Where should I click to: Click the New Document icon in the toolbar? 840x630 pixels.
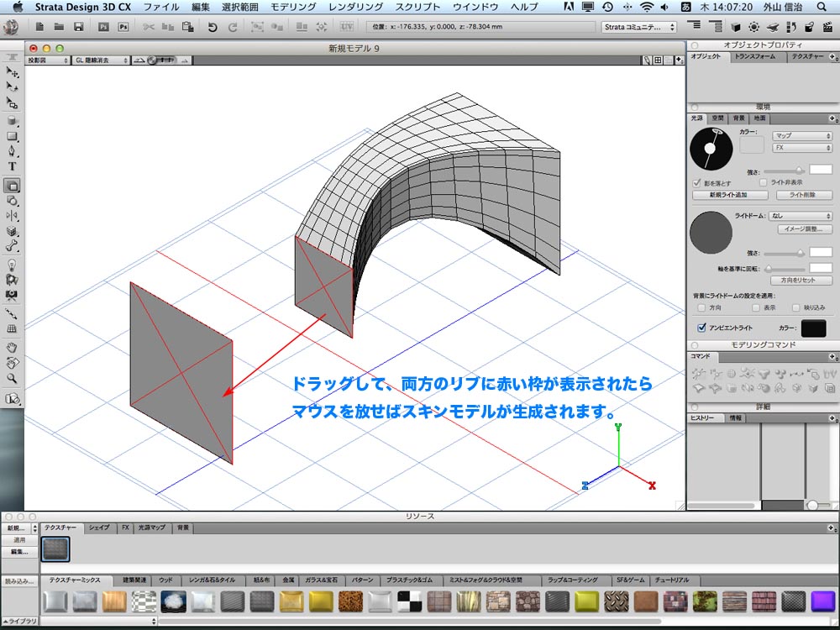pyautogui.click(x=39, y=27)
